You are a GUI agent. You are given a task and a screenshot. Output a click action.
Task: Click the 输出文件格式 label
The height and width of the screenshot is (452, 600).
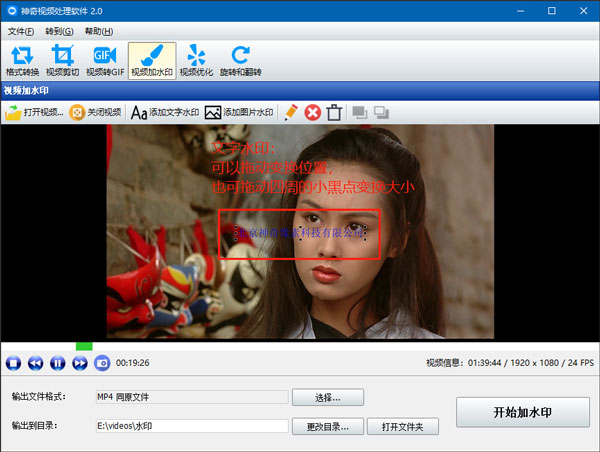pos(39,397)
